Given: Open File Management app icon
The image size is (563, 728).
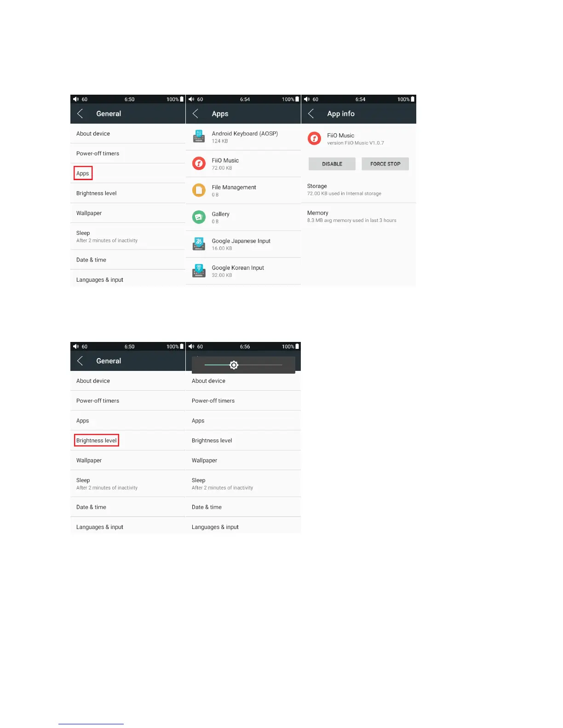Looking at the screenshot, I should (x=199, y=190).
